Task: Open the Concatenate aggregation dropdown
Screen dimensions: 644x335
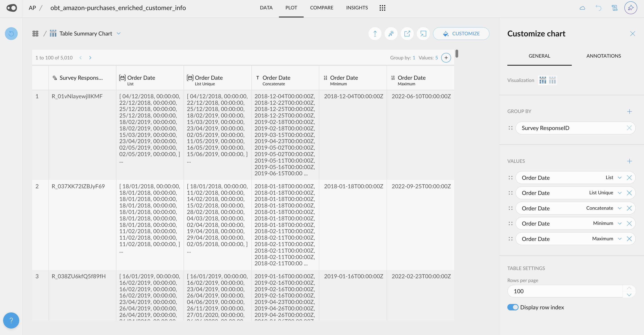Action: [619, 208]
